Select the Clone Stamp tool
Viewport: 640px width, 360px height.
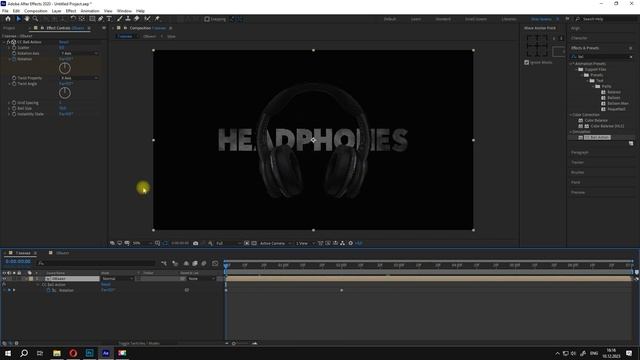[x=128, y=19]
